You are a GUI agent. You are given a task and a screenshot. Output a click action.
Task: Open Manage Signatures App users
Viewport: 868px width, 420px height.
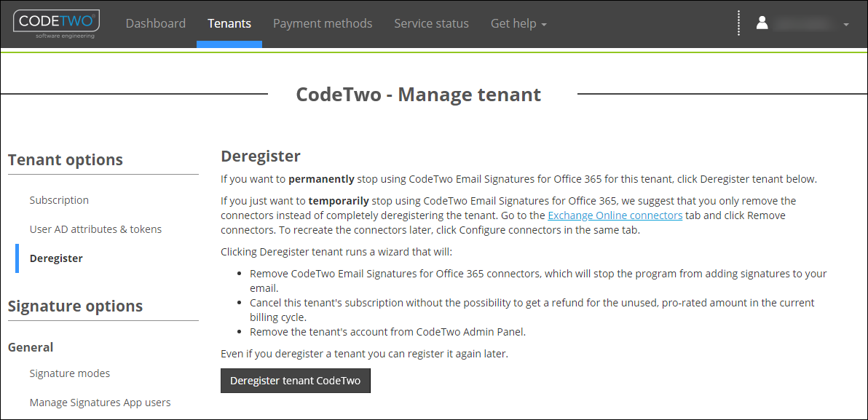(100, 403)
